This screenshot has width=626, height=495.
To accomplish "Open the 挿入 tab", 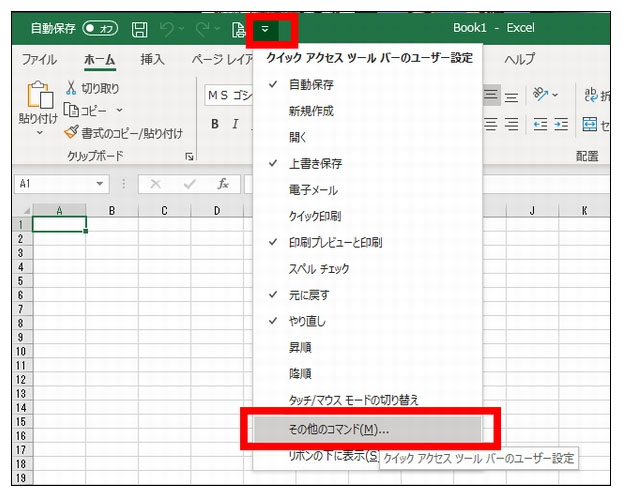I will coord(152,59).
